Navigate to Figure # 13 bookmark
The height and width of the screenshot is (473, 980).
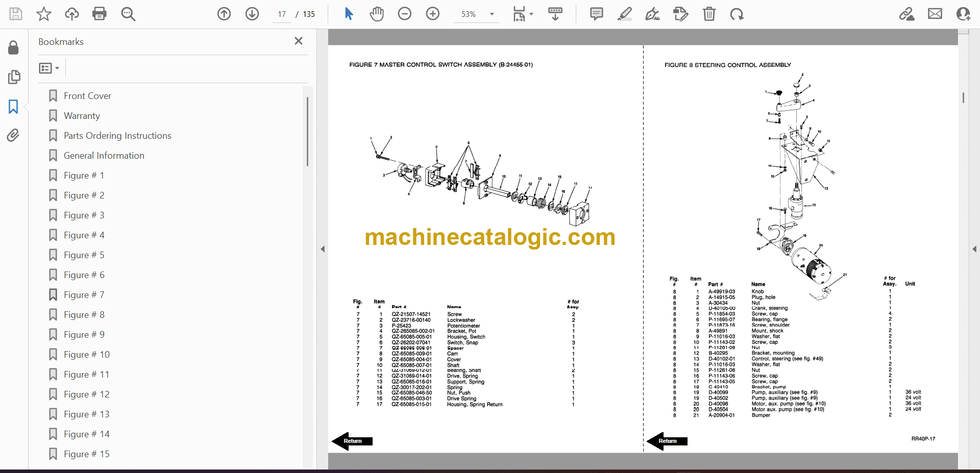pos(86,414)
